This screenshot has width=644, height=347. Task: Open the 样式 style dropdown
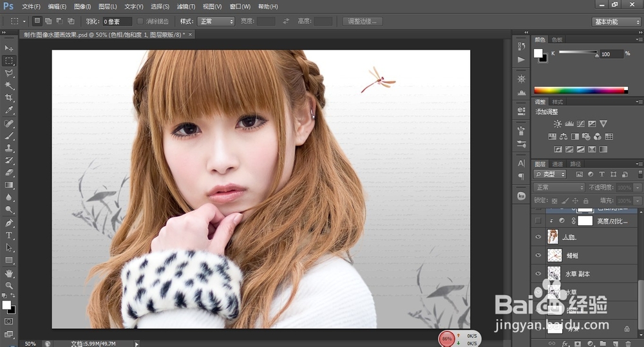click(216, 21)
